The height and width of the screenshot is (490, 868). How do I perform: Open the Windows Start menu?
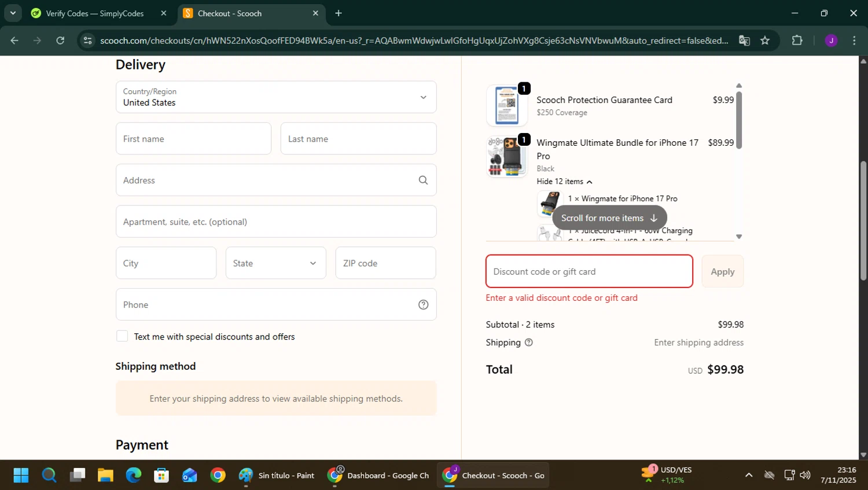(x=21, y=476)
